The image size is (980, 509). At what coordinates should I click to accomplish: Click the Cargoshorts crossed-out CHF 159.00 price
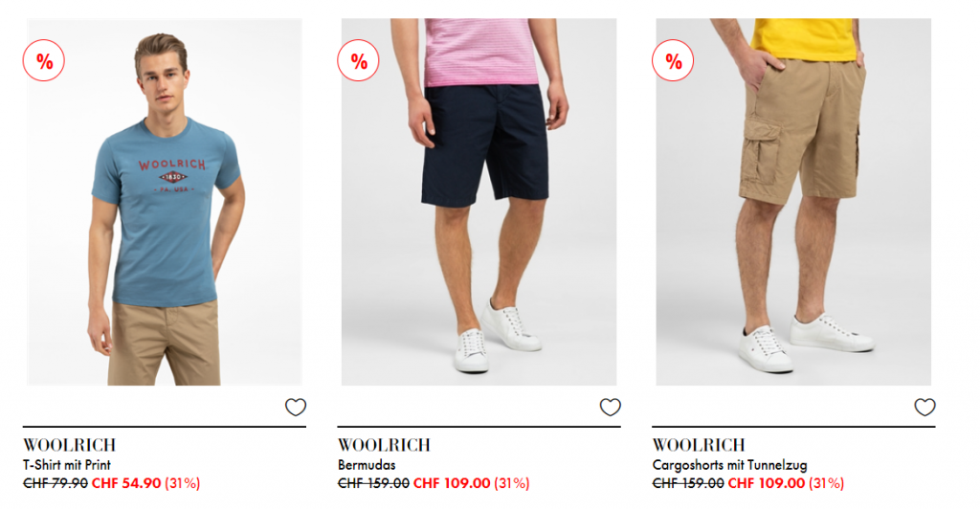click(688, 483)
